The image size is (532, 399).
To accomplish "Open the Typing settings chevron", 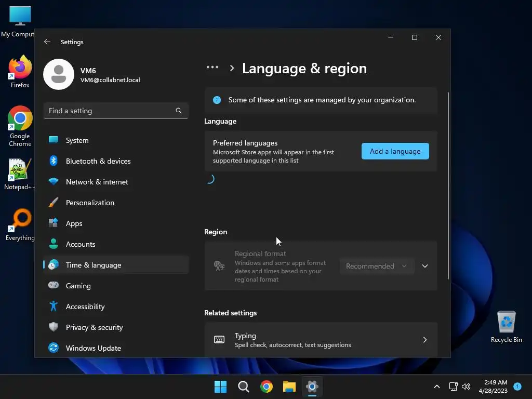I will 425,340.
